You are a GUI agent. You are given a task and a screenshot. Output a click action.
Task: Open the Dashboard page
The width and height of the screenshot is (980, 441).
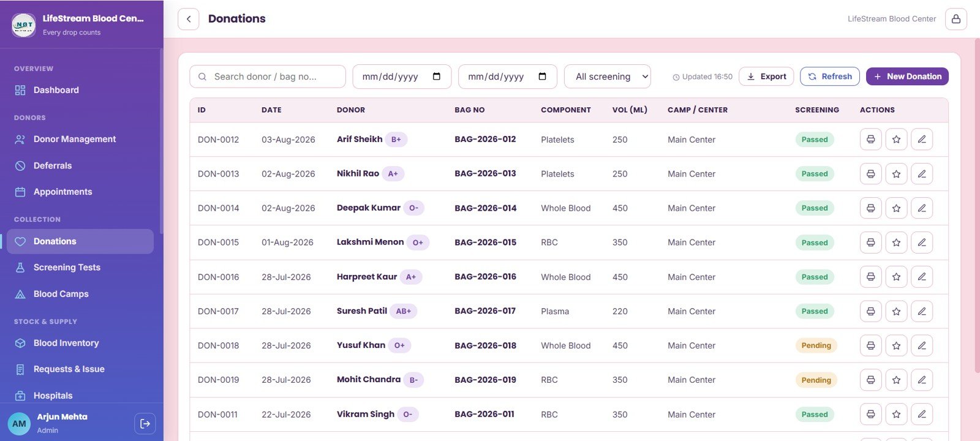coord(80,90)
